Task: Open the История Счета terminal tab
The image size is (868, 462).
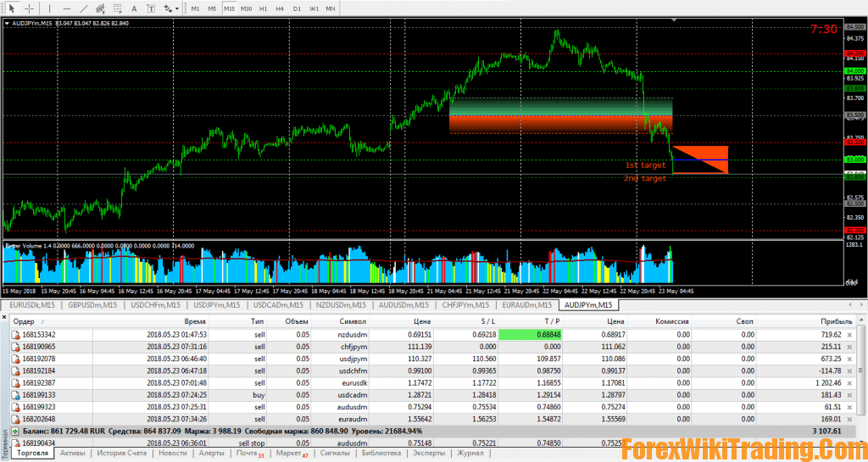Action: pyautogui.click(x=120, y=453)
